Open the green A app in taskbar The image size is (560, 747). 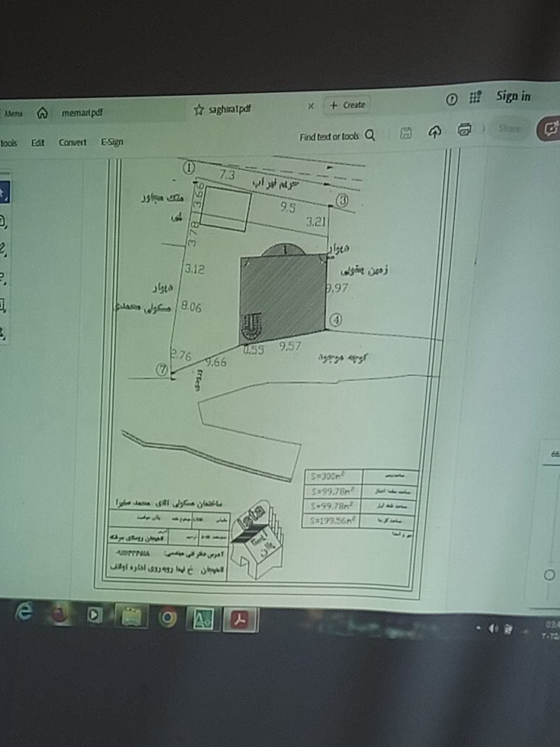click(204, 619)
